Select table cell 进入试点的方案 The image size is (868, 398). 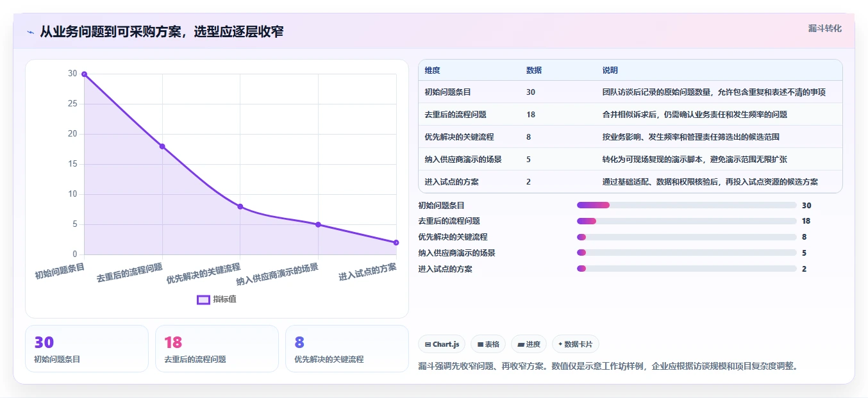[x=451, y=182]
